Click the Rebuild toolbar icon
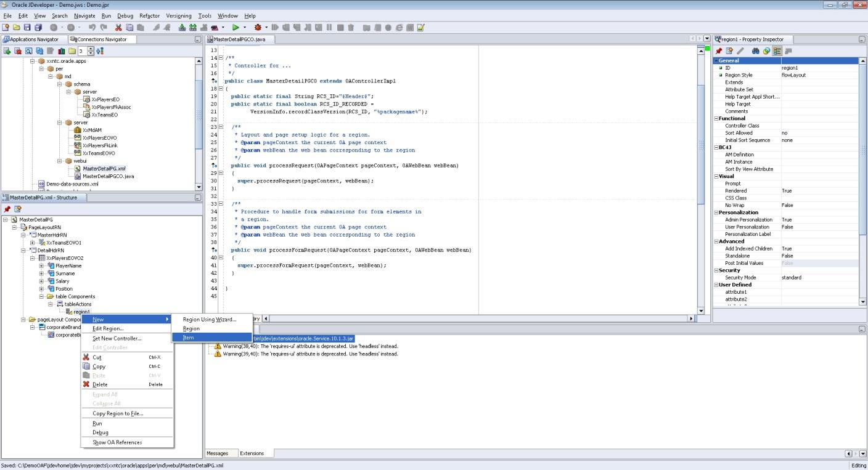This screenshot has width=868, height=470. click(193, 27)
